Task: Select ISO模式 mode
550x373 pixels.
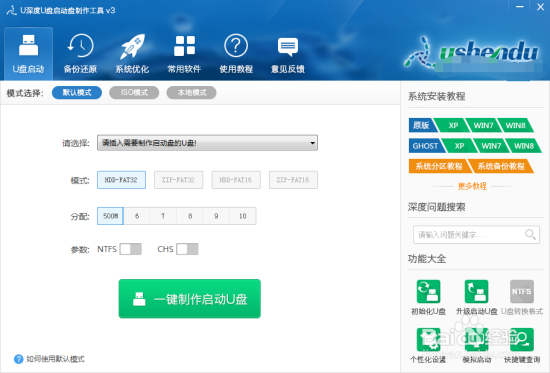Action: [134, 93]
